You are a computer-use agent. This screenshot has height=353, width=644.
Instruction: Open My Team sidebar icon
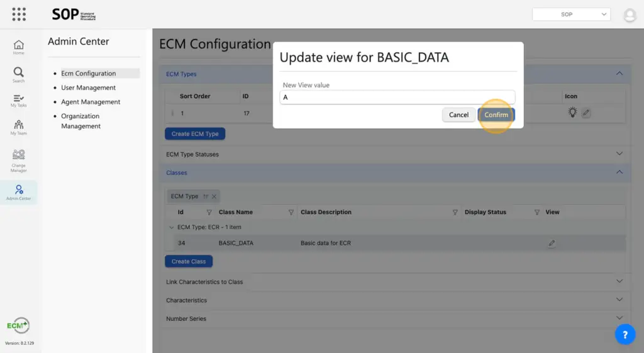point(19,127)
